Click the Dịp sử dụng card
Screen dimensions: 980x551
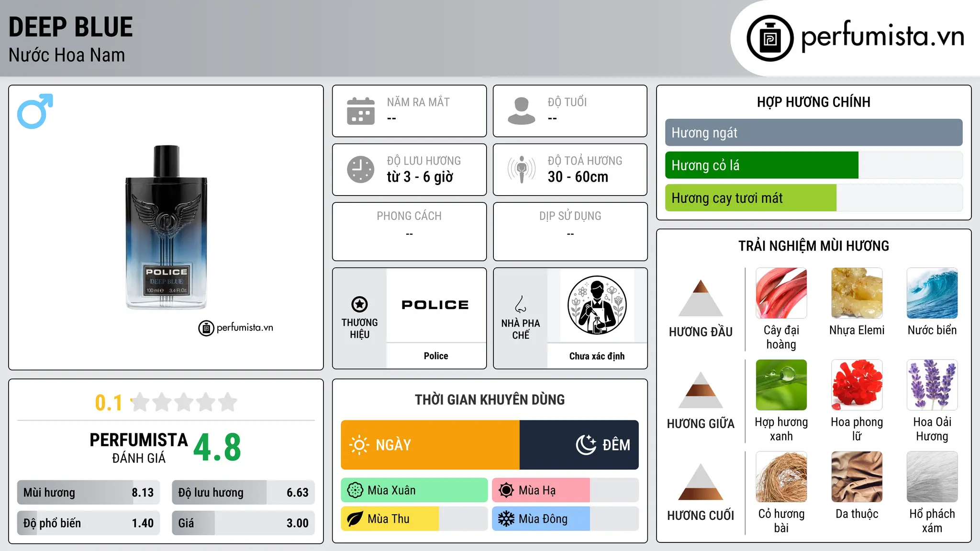[x=570, y=231]
